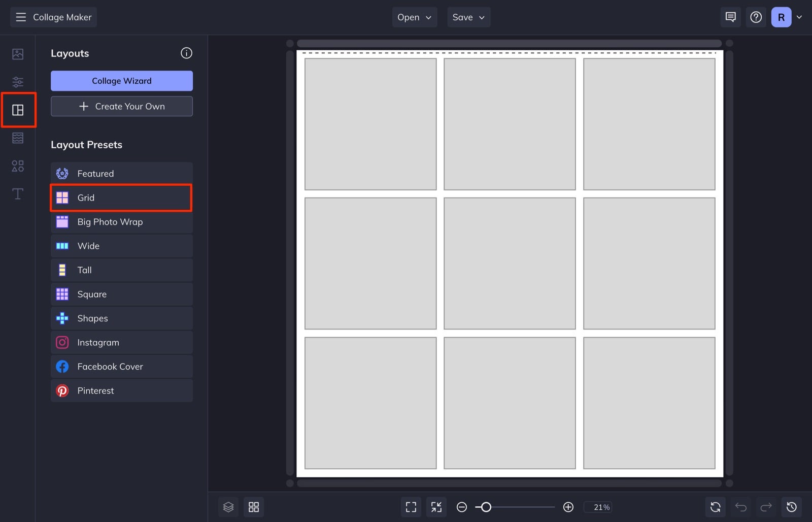Viewport: 812px width, 522px height.
Task: Open the Graphics and shapes panel
Action: 18,166
